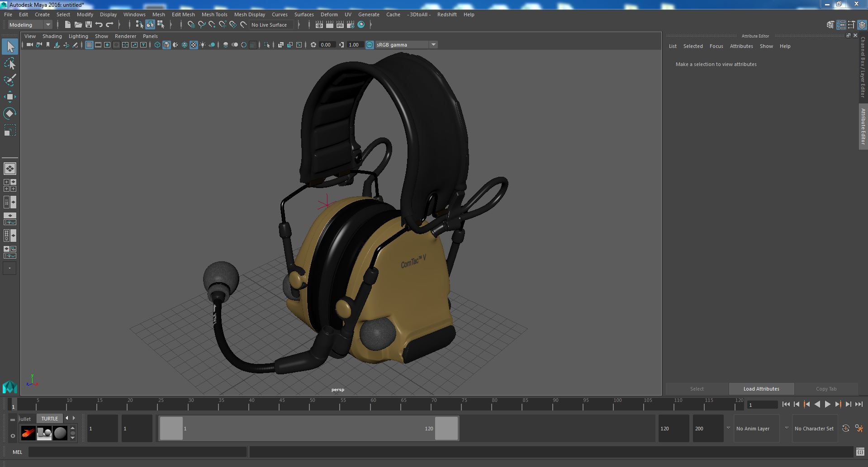Click MEL script language label
Image resolution: width=868 pixels, height=467 pixels.
[17, 452]
